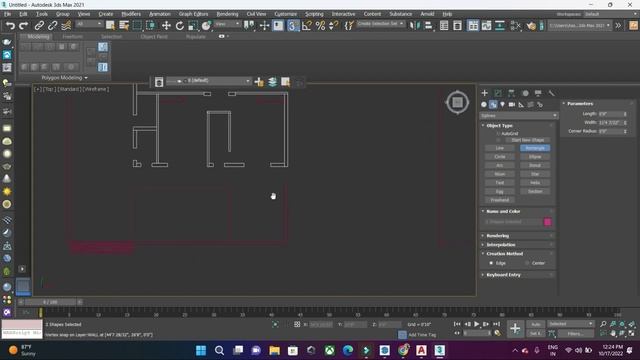Select the Bind to Space Warp tool
The width and height of the screenshot is (640, 360).
pos(66,26)
